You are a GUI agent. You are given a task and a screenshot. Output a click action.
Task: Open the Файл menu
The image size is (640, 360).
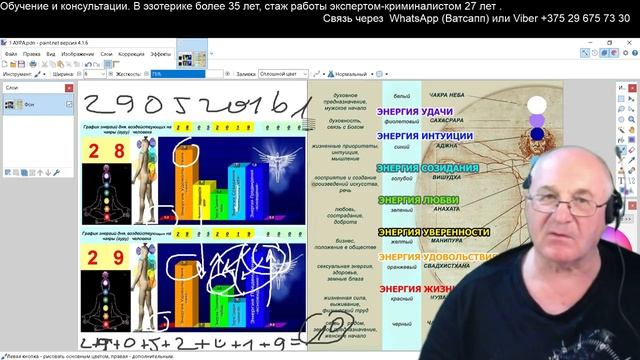point(11,54)
